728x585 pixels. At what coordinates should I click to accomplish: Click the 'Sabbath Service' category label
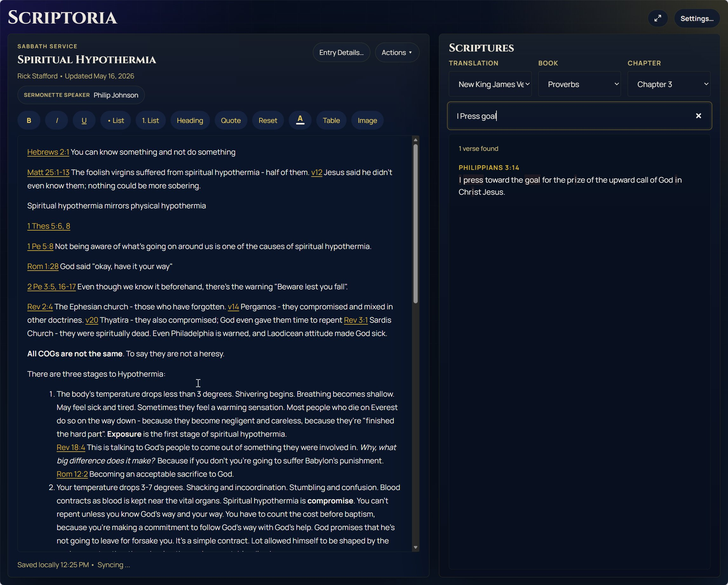(x=47, y=46)
